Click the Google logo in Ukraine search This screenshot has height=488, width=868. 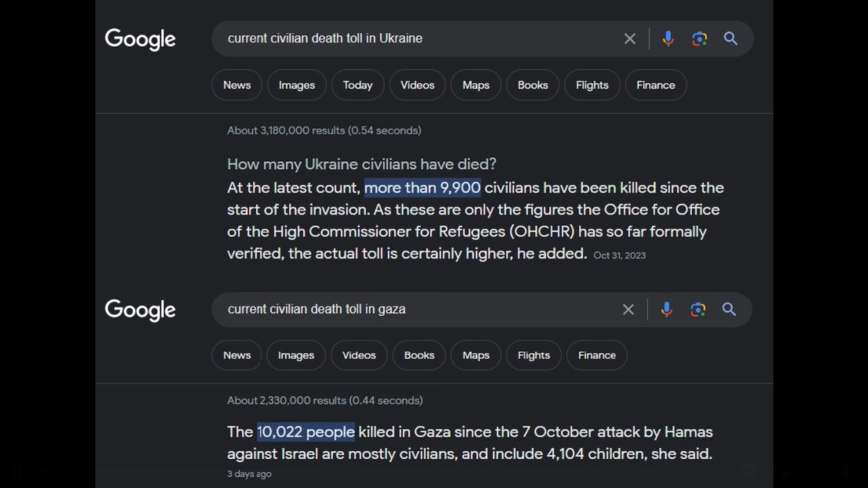click(x=140, y=38)
